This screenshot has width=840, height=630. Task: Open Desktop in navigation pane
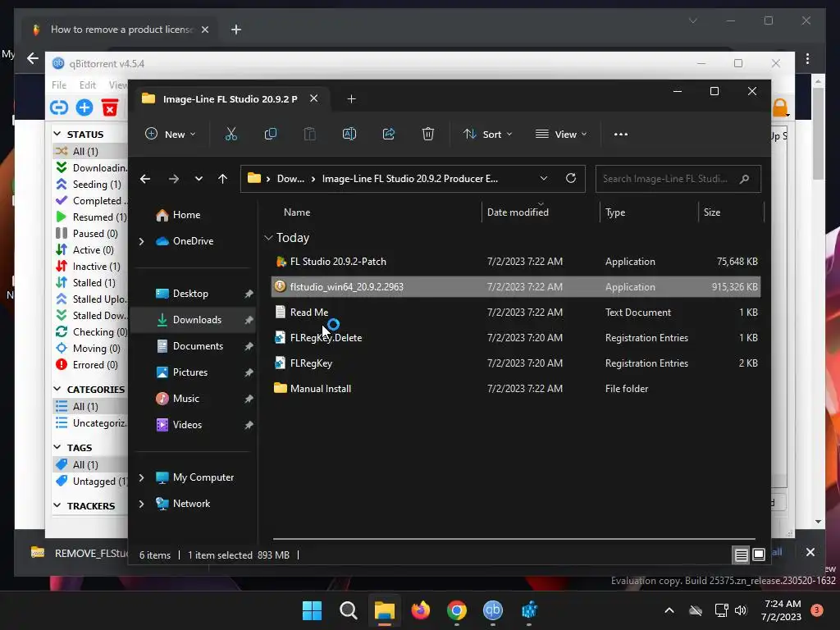[190, 294]
